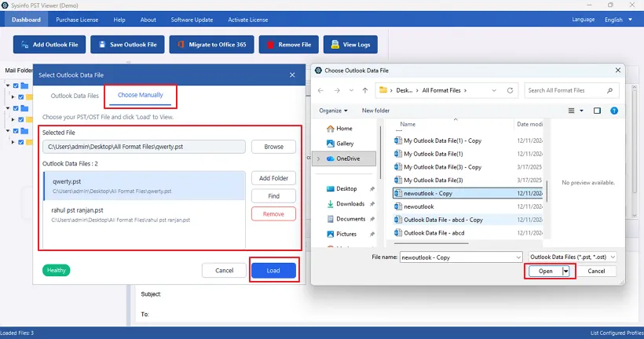The width and height of the screenshot is (644, 339).
Task: Click the Open button
Action: pyautogui.click(x=545, y=271)
